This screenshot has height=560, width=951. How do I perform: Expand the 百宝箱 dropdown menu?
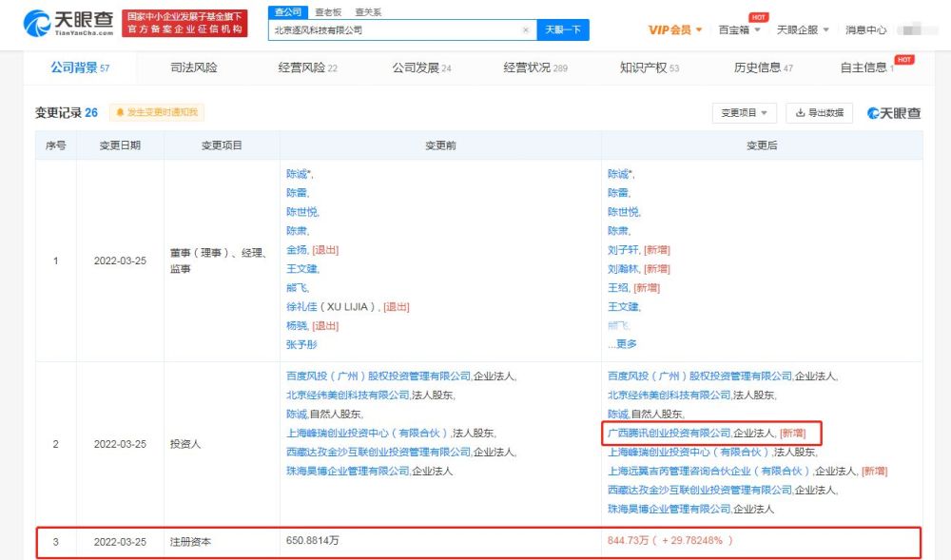click(x=739, y=29)
